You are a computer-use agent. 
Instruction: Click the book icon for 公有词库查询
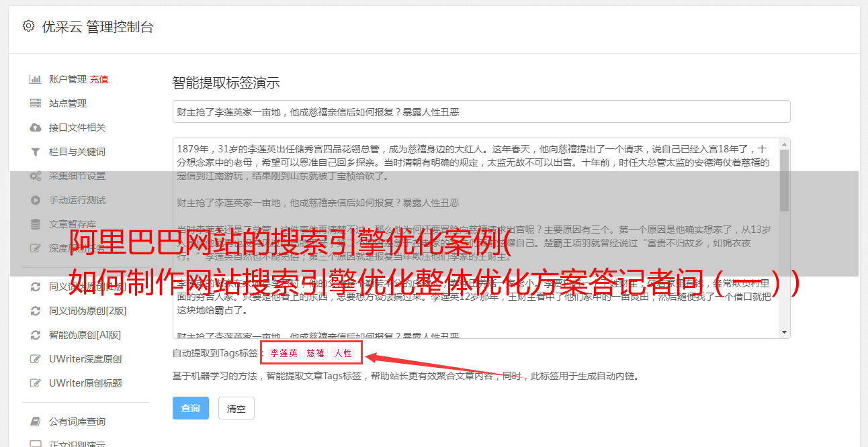36,421
